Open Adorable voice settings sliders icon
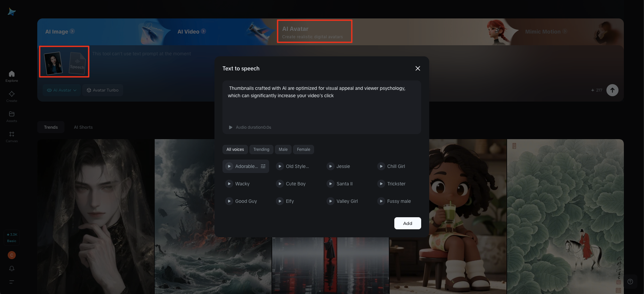The image size is (644, 294). click(x=263, y=166)
